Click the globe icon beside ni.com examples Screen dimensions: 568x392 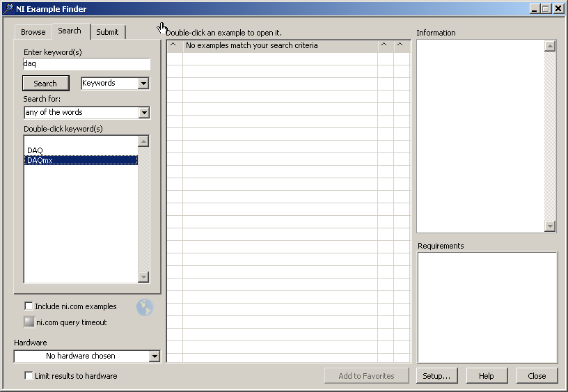pyautogui.click(x=145, y=307)
